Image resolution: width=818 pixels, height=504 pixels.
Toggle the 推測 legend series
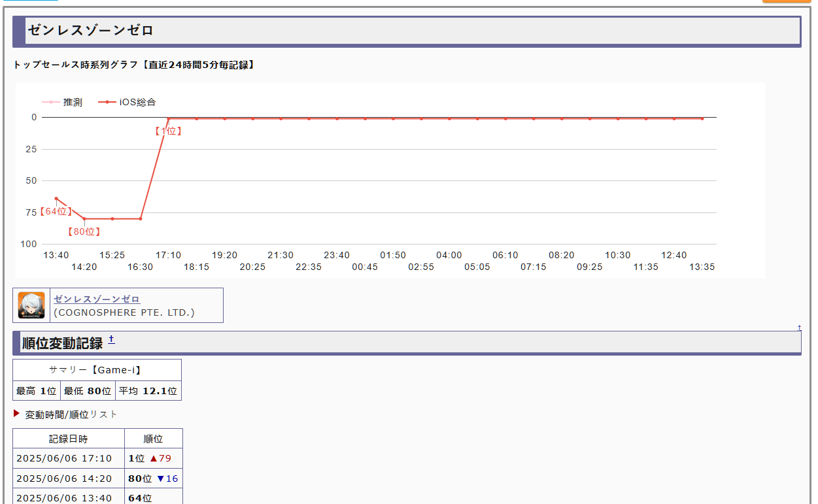click(62, 102)
